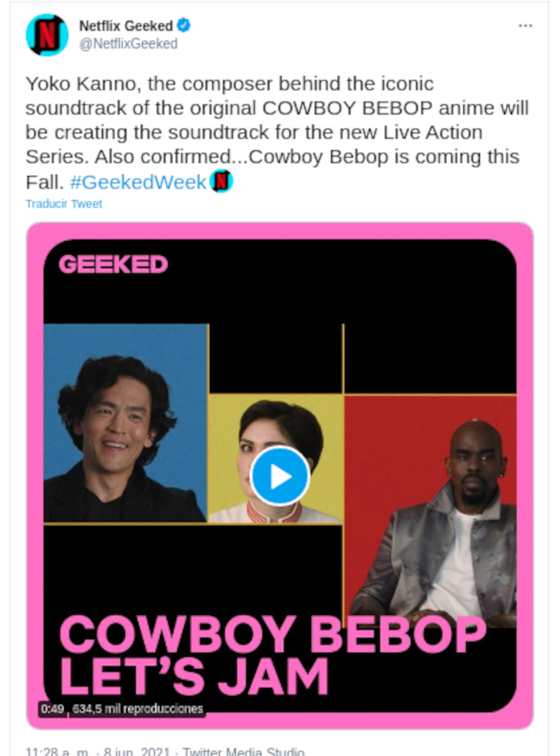This screenshot has height=756, width=560.
Task: Click Traducir Tweet to translate
Action: (64, 204)
